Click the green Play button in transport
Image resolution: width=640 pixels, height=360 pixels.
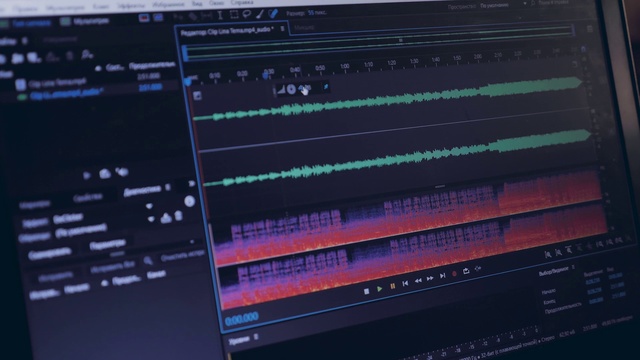point(380,289)
